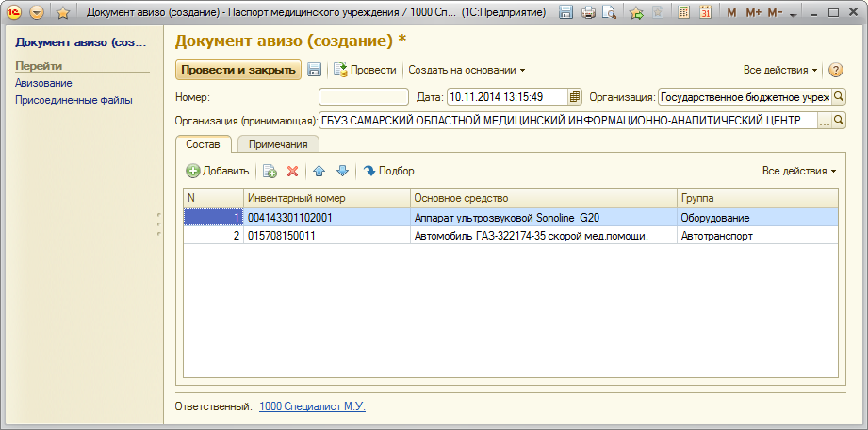The height and width of the screenshot is (430, 868).
Task: Click the save document floppy icon
Action: 315,70
